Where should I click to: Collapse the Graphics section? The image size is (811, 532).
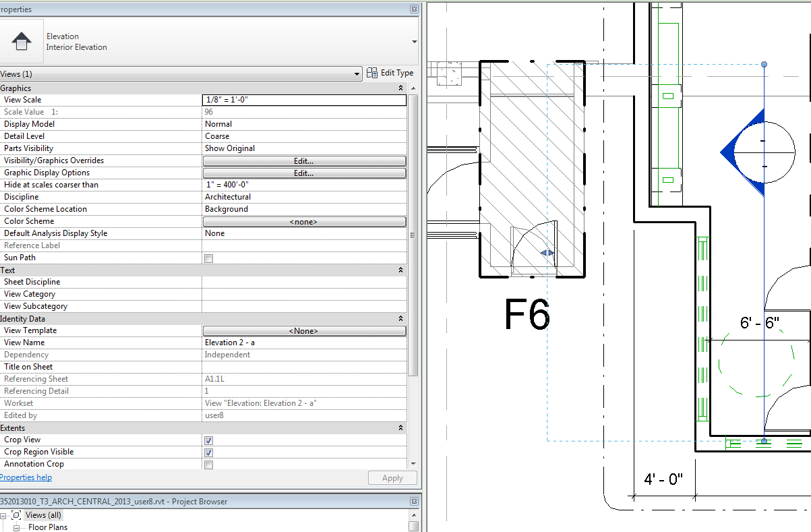click(x=401, y=88)
